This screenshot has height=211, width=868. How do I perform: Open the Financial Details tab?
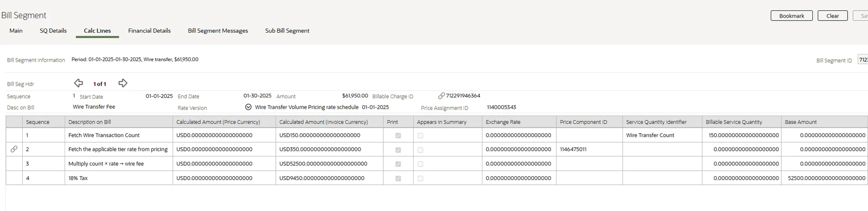(x=149, y=31)
